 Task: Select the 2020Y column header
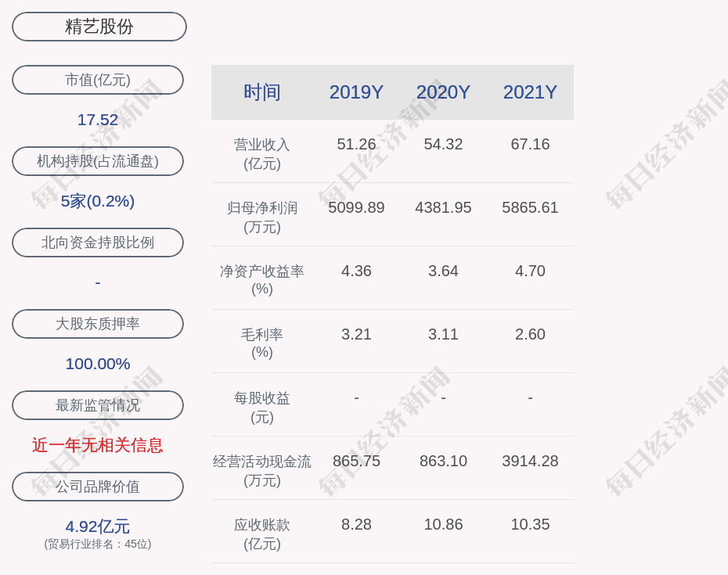tap(443, 92)
